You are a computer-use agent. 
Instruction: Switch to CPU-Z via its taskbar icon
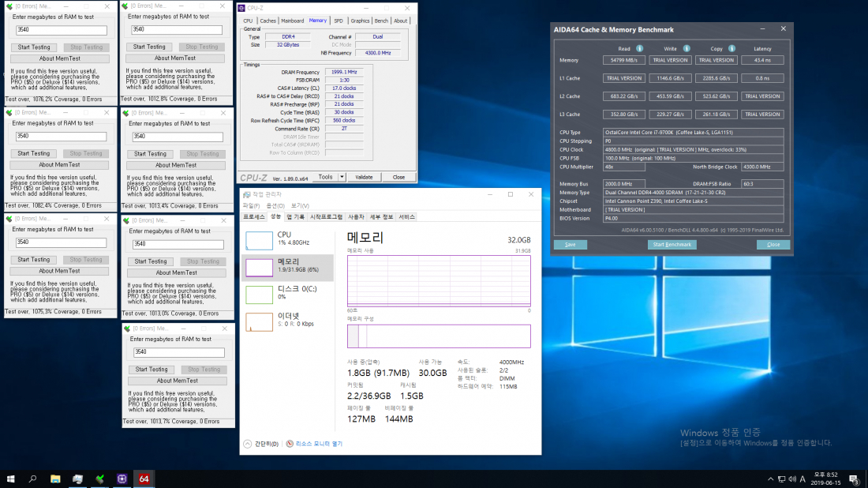coord(122,479)
